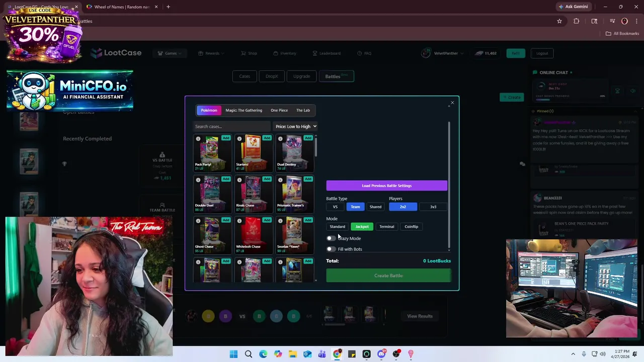
Task: Add Rivals Chase case to battle
Action: tap(267, 178)
